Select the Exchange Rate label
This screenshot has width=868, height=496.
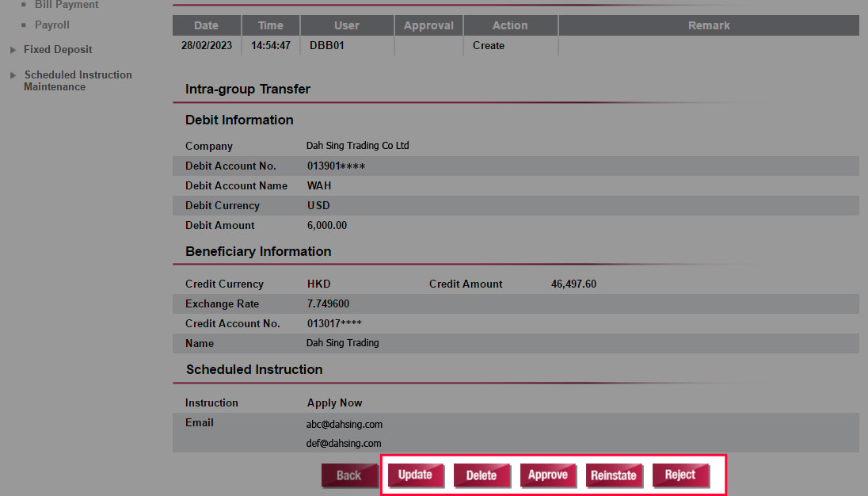point(222,304)
